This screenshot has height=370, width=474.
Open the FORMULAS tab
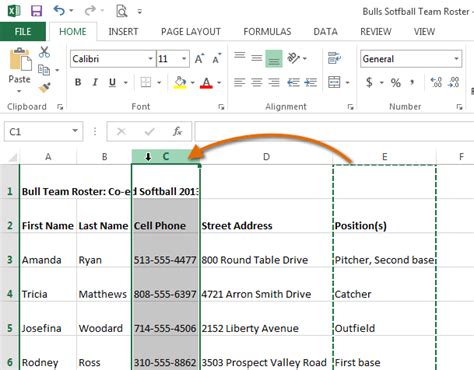coord(267,32)
